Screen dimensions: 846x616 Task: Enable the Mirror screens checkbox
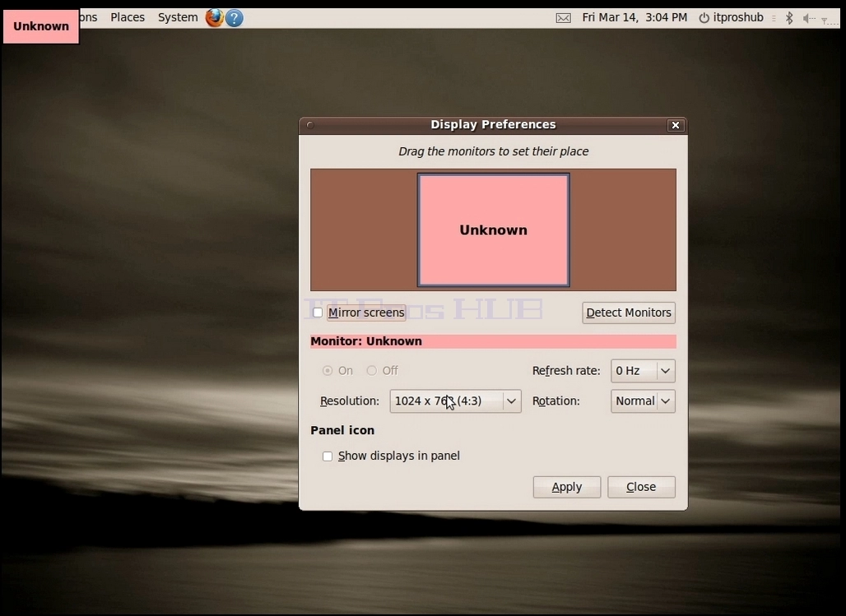click(x=318, y=313)
